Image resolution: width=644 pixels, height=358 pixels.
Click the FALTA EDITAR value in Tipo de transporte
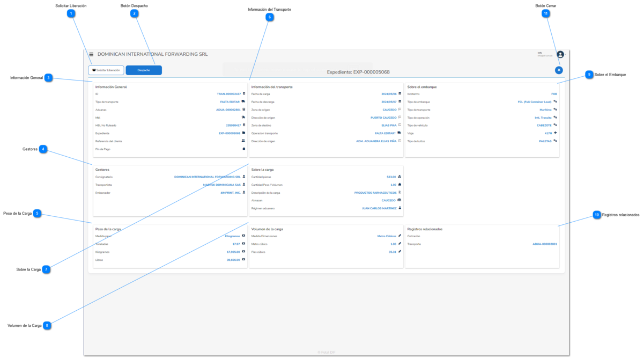230,101
